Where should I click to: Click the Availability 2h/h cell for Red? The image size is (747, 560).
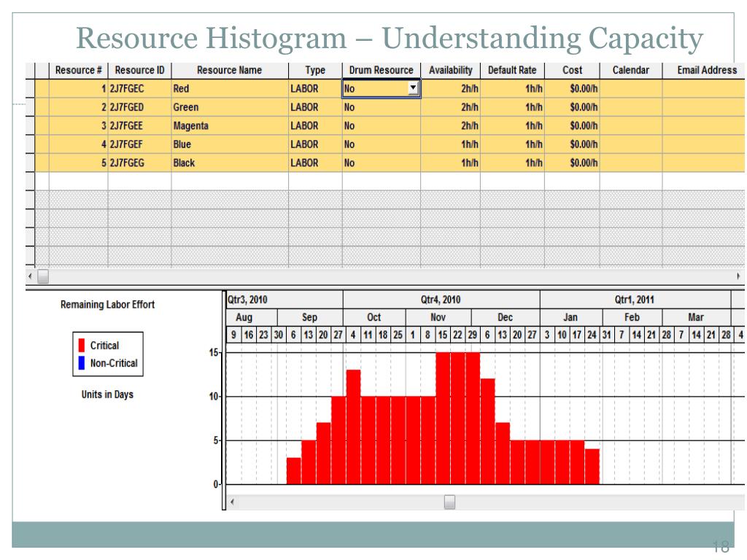click(x=450, y=88)
